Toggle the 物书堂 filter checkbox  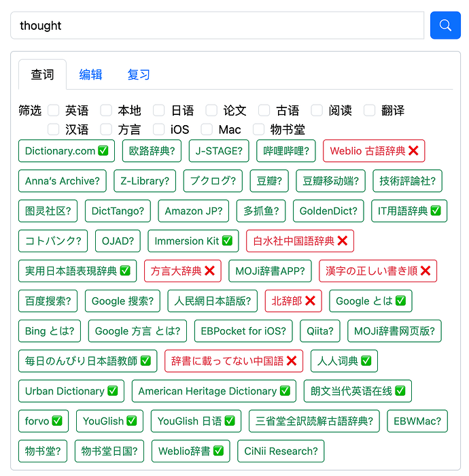coord(259,129)
